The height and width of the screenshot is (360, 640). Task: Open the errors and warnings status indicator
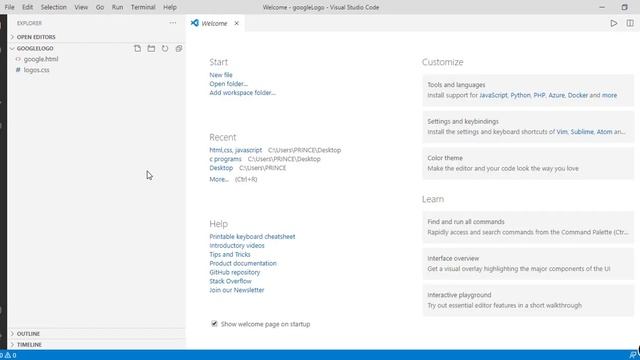click(8, 355)
